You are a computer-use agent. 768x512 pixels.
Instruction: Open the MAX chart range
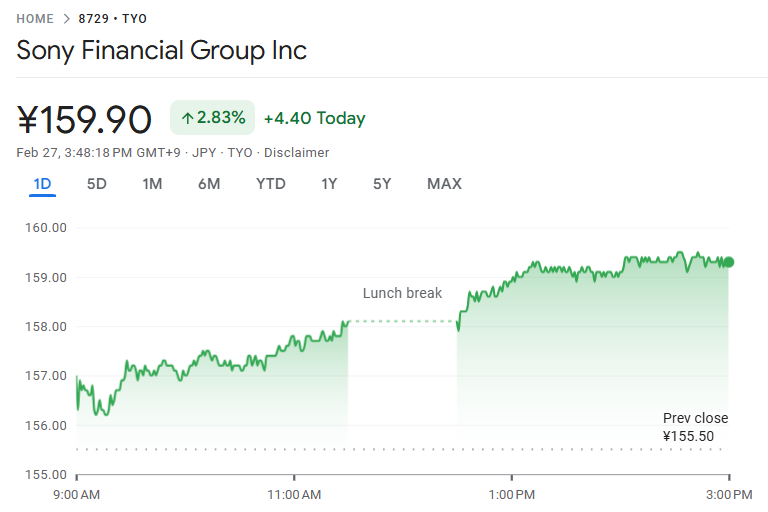pyautogui.click(x=444, y=184)
